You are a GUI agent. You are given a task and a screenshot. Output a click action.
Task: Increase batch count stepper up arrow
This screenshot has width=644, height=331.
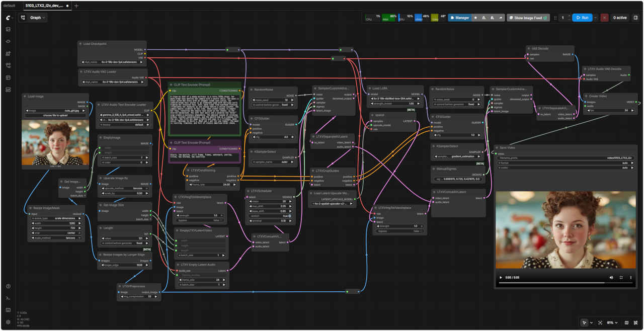coord(569,16)
